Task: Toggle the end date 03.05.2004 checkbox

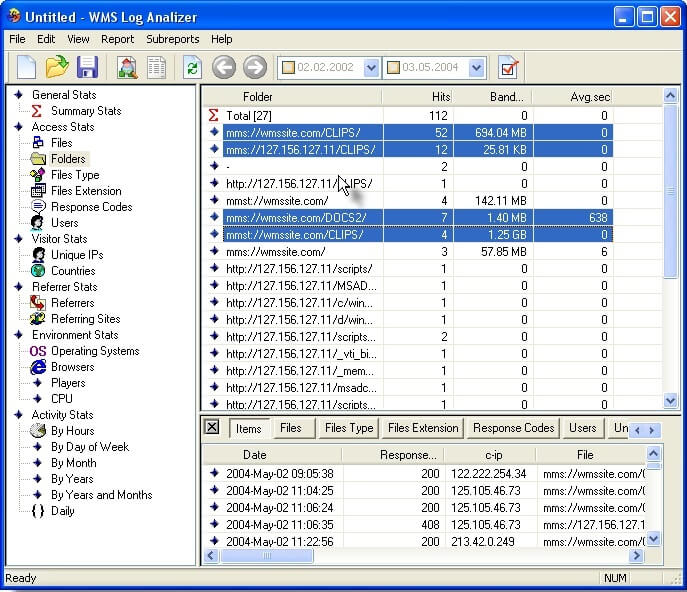Action: pos(393,67)
